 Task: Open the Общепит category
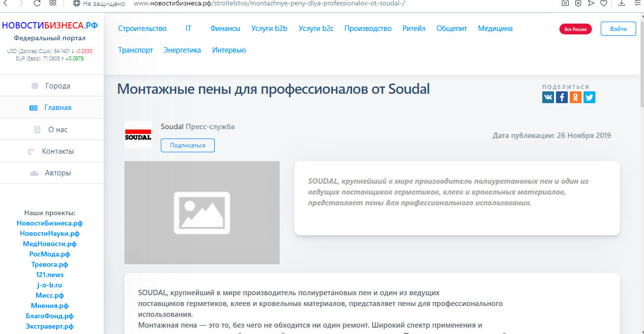[x=452, y=28]
